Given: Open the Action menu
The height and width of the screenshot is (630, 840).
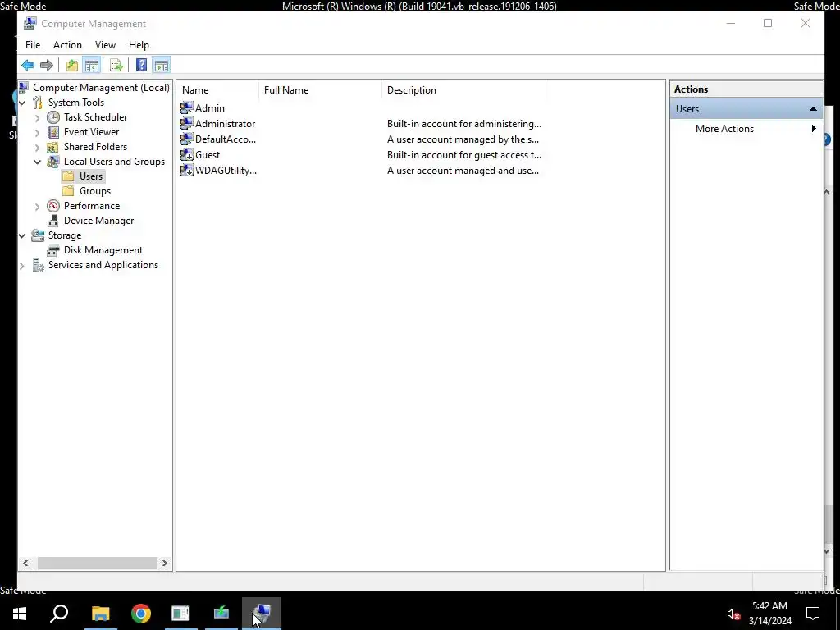Looking at the screenshot, I should tap(67, 45).
